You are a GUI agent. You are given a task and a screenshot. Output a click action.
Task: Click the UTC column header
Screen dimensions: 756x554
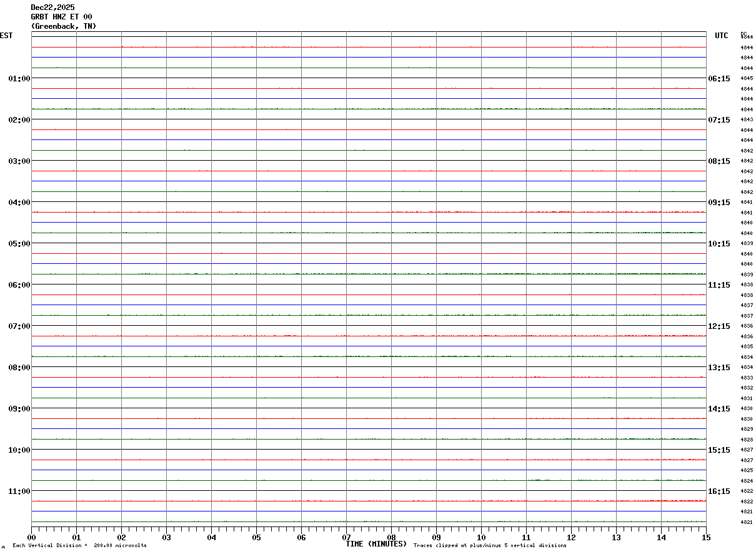(722, 36)
